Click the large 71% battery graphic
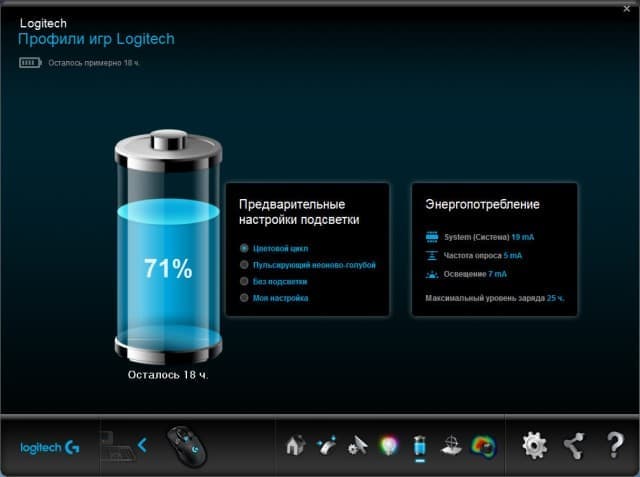Image resolution: width=640 pixels, height=477 pixels. pos(168,246)
